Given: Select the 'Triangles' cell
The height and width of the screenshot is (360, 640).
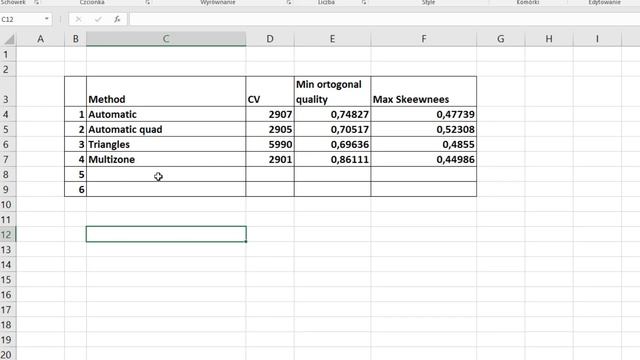Looking at the screenshot, I should pyautogui.click(x=166, y=144).
